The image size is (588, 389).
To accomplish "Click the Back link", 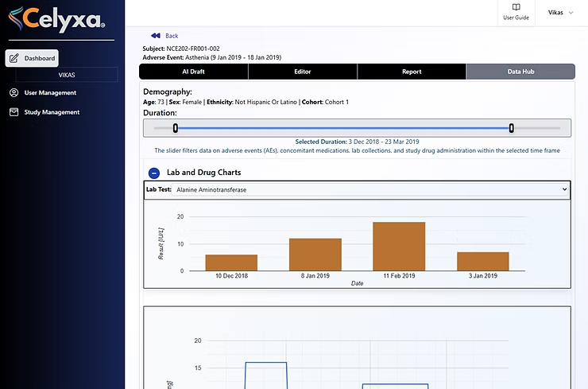I will click(172, 36).
